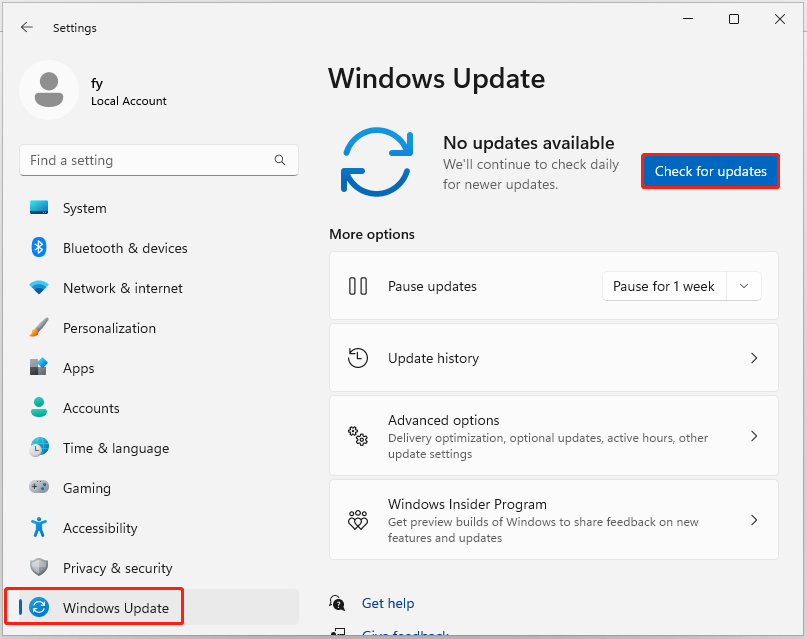Select the Personalization brush icon

tap(38, 328)
